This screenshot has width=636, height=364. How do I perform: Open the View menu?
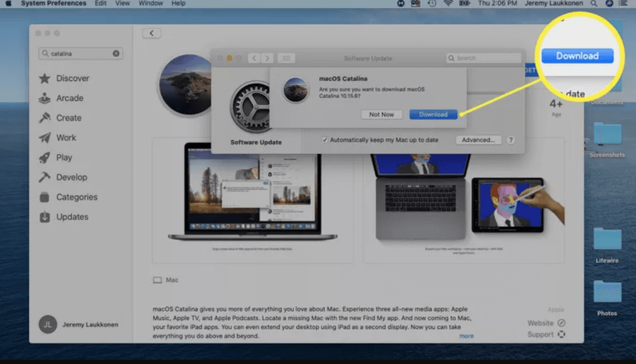[122, 3]
